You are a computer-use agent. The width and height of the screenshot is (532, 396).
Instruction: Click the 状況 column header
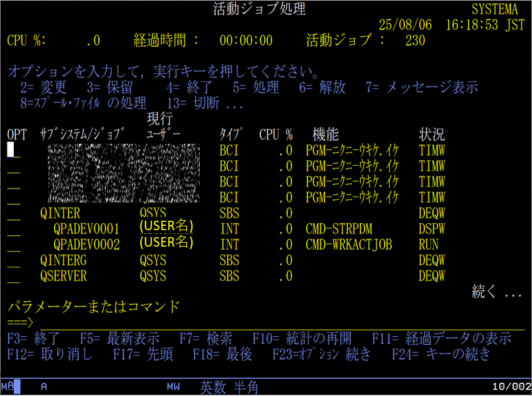[x=432, y=135]
